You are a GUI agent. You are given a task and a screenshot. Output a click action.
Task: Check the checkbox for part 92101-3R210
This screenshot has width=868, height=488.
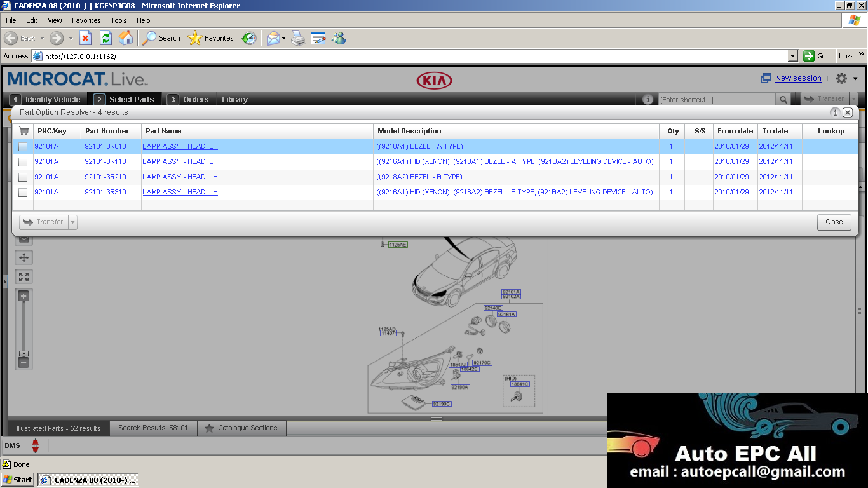click(x=23, y=177)
